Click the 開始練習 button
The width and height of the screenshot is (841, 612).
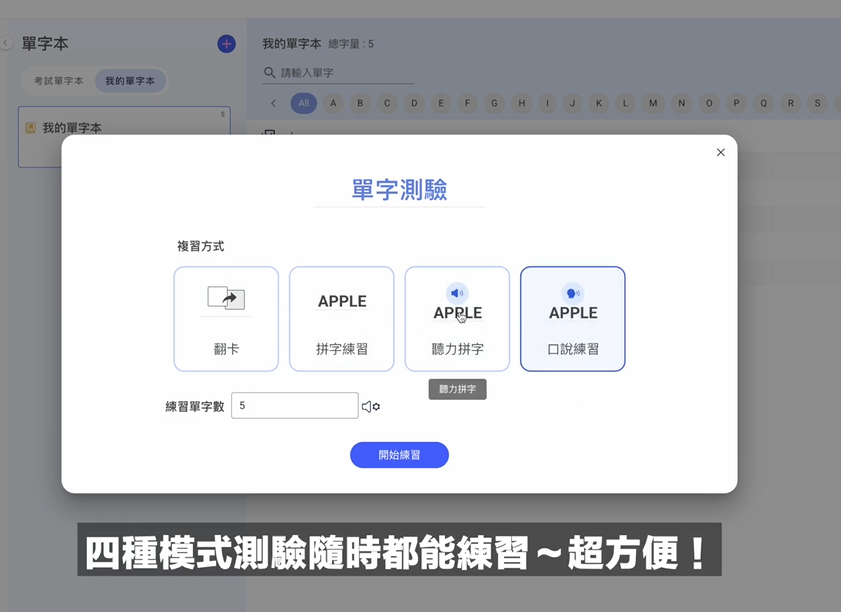(399, 455)
